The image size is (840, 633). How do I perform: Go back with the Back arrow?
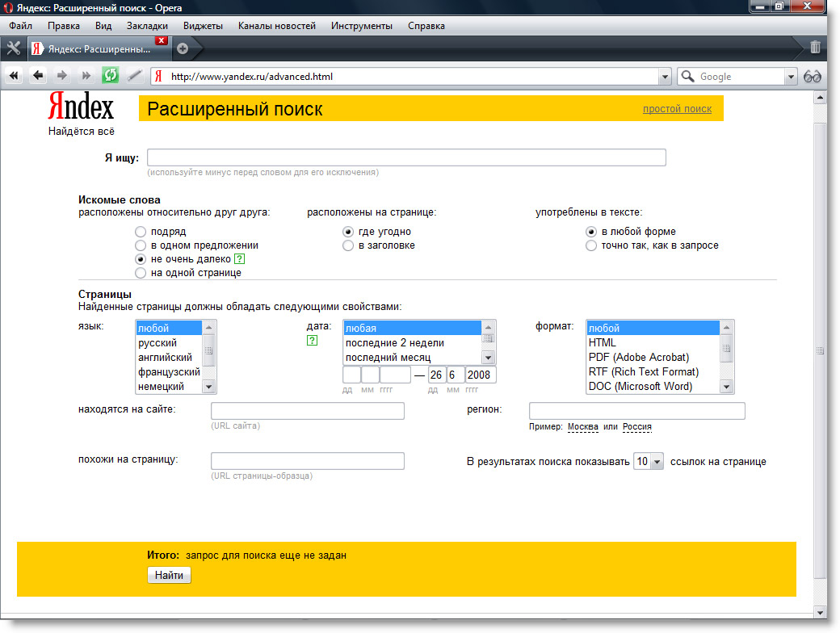[x=37, y=76]
